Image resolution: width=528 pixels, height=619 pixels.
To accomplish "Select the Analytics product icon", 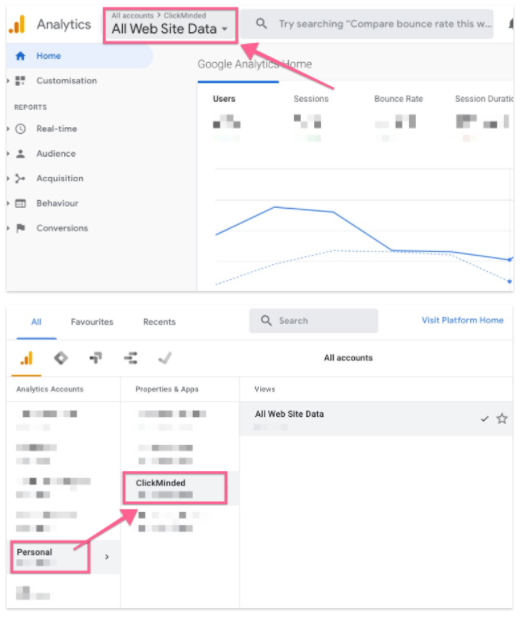I will coord(26,358).
